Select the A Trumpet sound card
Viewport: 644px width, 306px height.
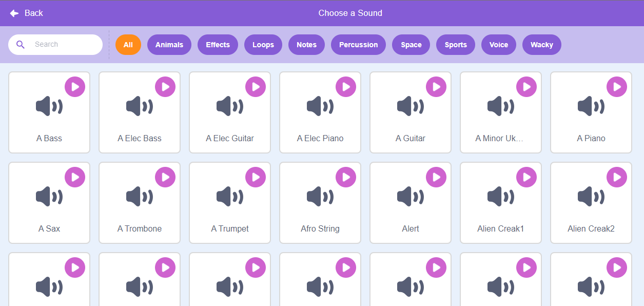point(229,211)
